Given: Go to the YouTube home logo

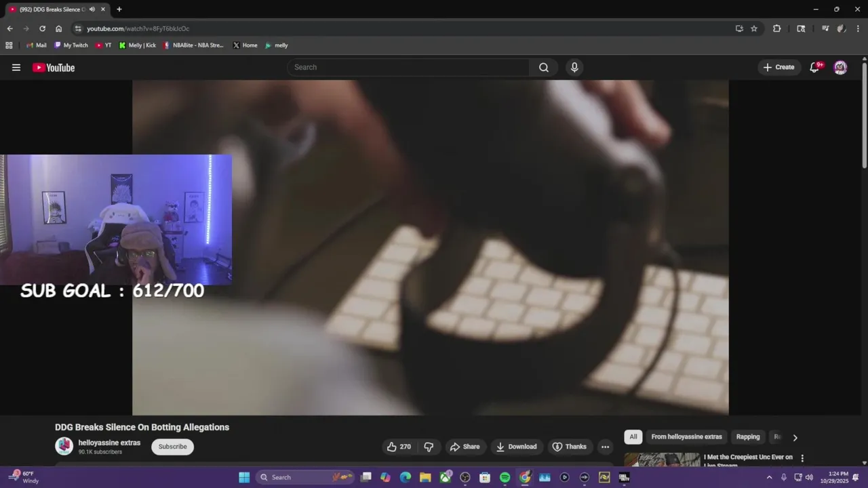Looking at the screenshot, I should coord(54,67).
